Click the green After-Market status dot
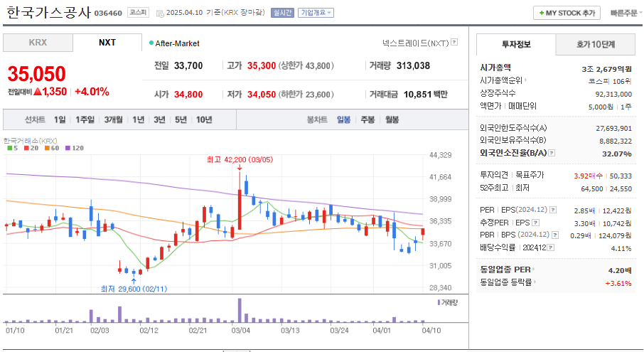644x352 pixels. 151,43
